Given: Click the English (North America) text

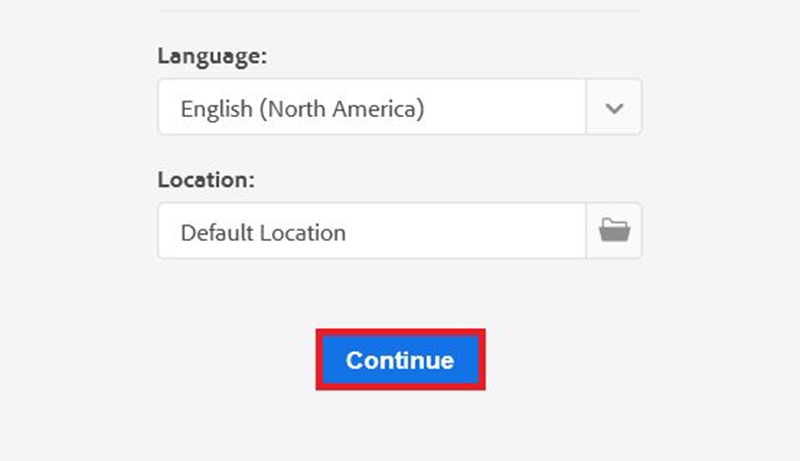Looking at the screenshot, I should (x=302, y=109).
